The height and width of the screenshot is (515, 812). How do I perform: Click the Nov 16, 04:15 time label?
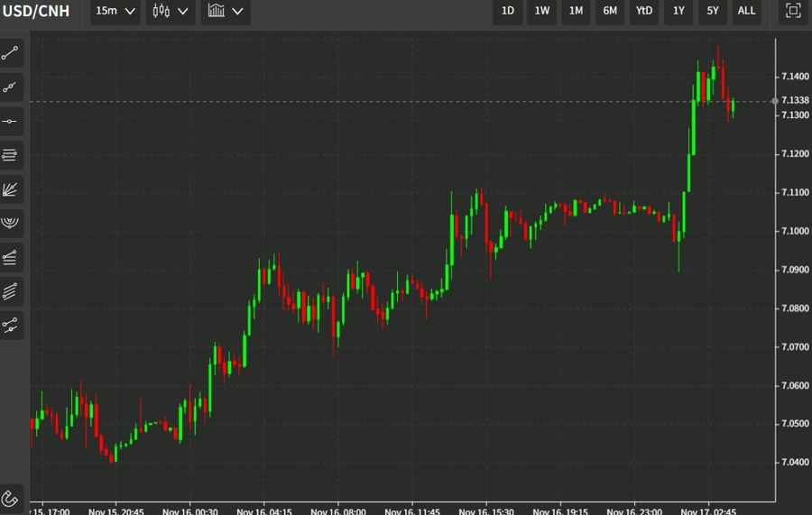pyautogui.click(x=264, y=511)
